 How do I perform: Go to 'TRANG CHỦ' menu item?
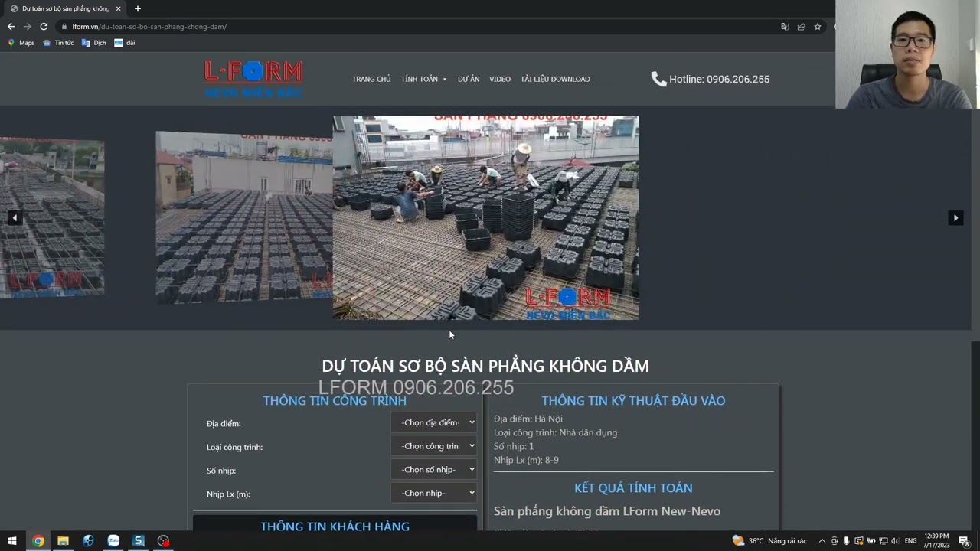(371, 79)
